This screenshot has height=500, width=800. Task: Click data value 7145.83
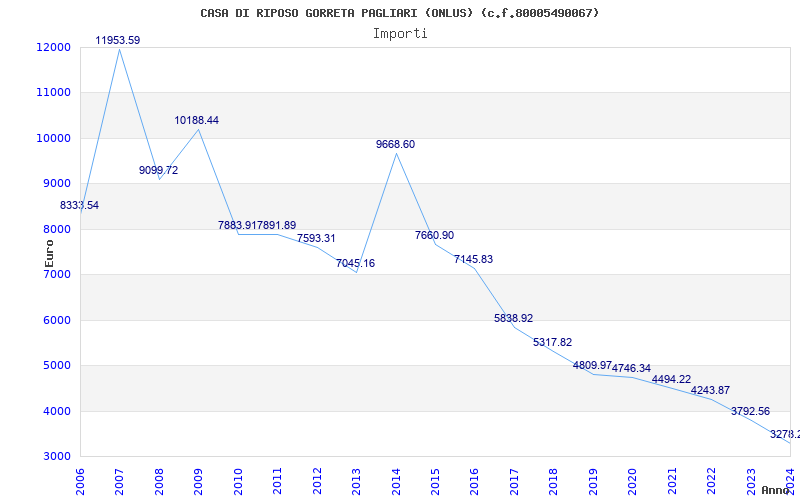click(x=474, y=260)
